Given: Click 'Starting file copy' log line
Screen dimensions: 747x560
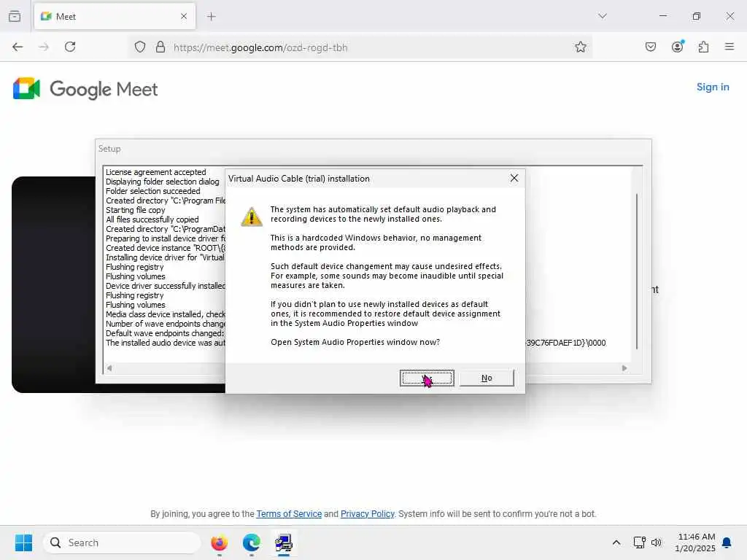Looking at the screenshot, I should coord(135,210).
